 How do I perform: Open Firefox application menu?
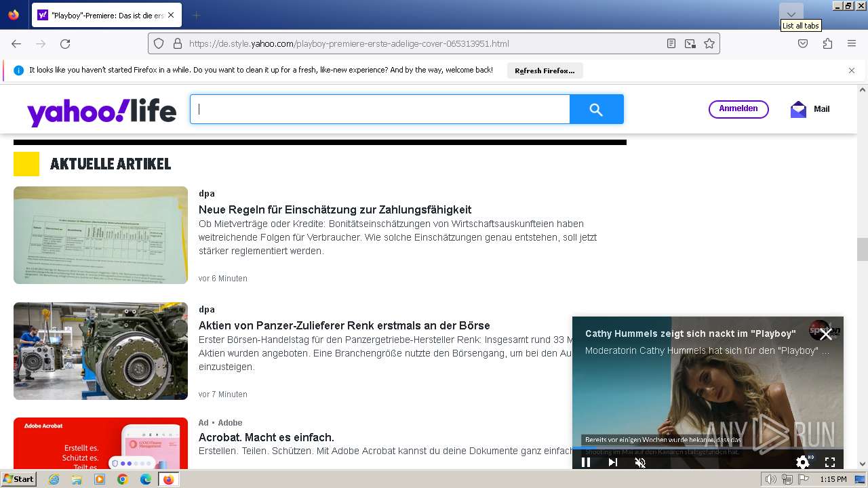click(852, 43)
